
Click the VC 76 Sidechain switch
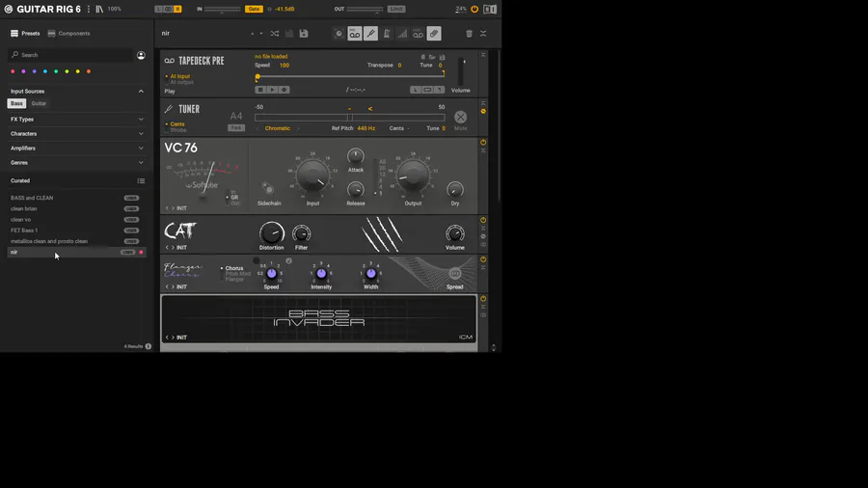point(268,189)
